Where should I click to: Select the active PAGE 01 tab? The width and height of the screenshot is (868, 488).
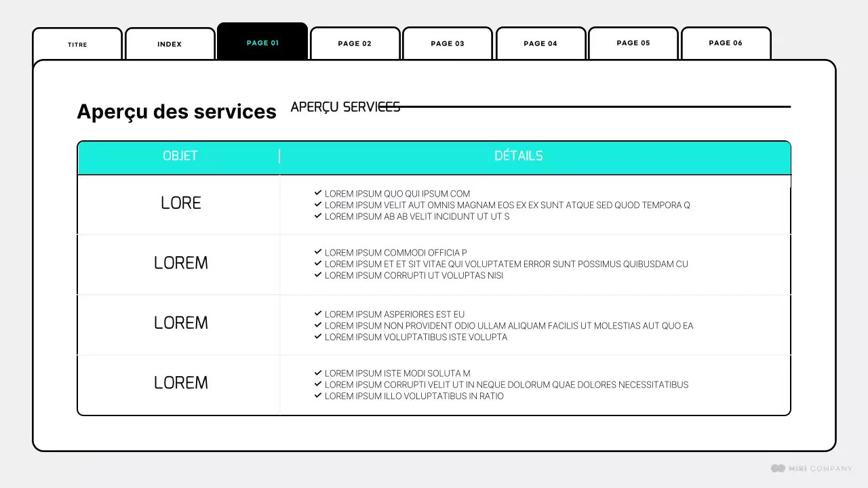[262, 43]
